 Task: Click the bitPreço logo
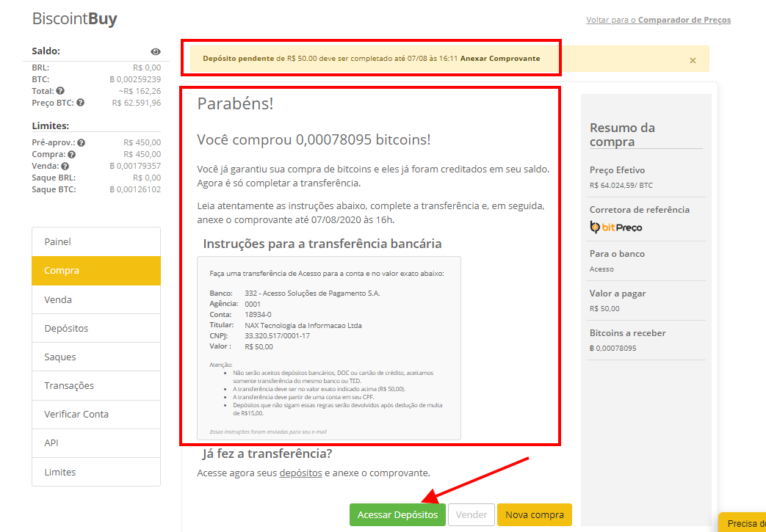(616, 227)
